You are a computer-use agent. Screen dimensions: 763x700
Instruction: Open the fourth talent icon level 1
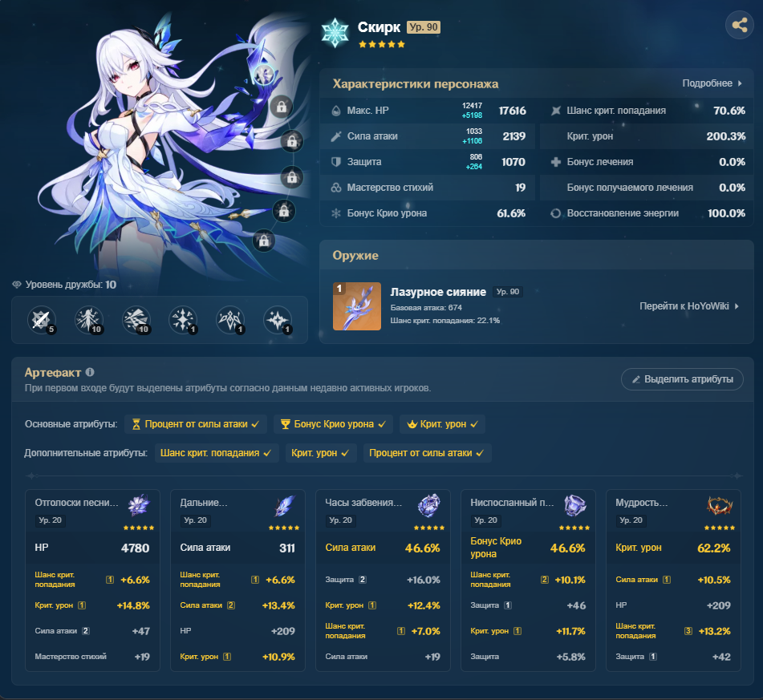182,320
